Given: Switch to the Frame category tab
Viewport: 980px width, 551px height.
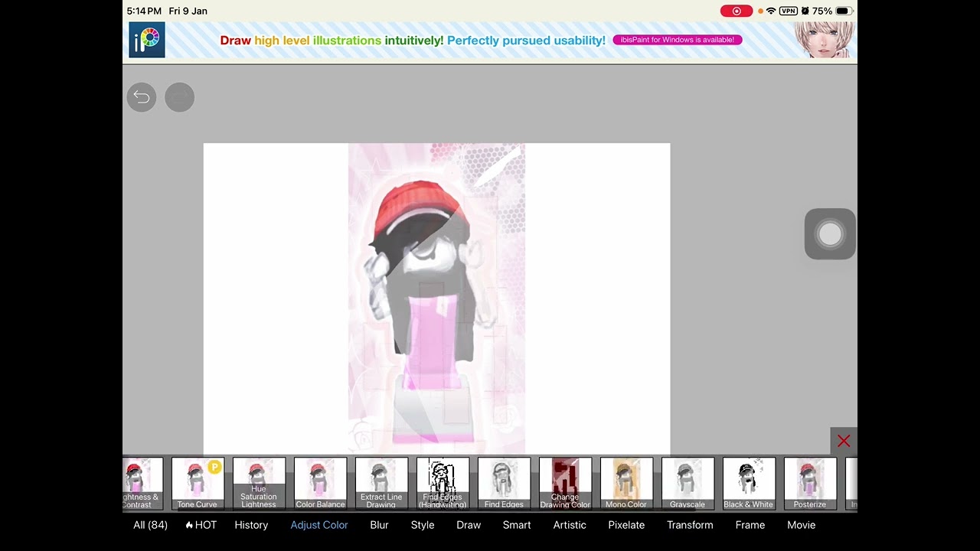Looking at the screenshot, I should [750, 525].
